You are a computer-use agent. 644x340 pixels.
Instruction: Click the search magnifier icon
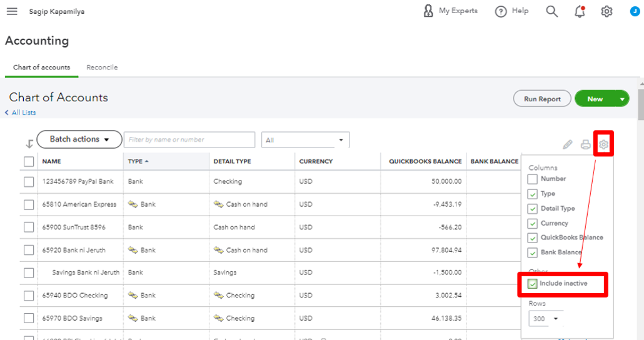551,11
